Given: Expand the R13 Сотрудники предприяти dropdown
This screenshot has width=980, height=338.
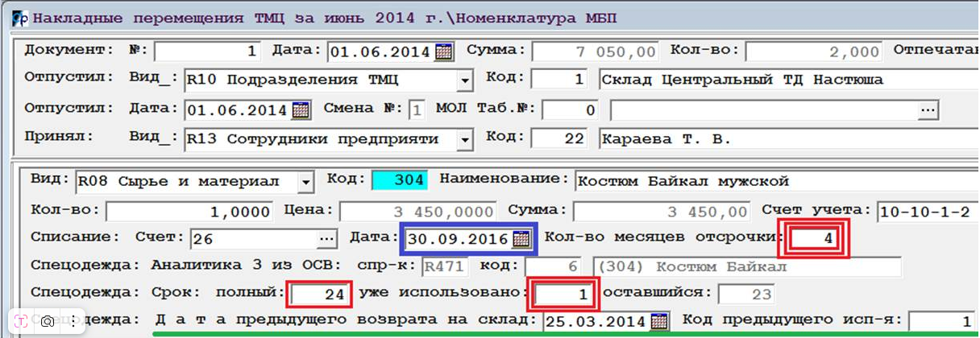Looking at the screenshot, I should pos(464,139).
